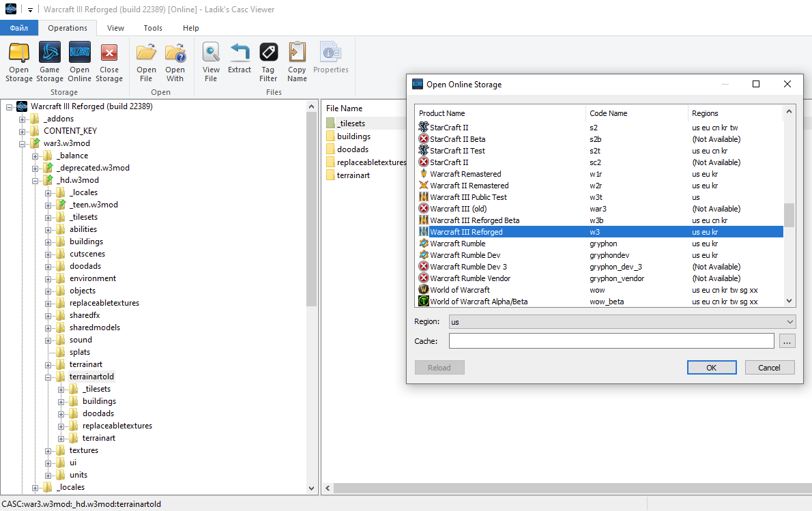The height and width of the screenshot is (511, 812).
Task: Expand the abilities folder node
Action: [x=48, y=230]
